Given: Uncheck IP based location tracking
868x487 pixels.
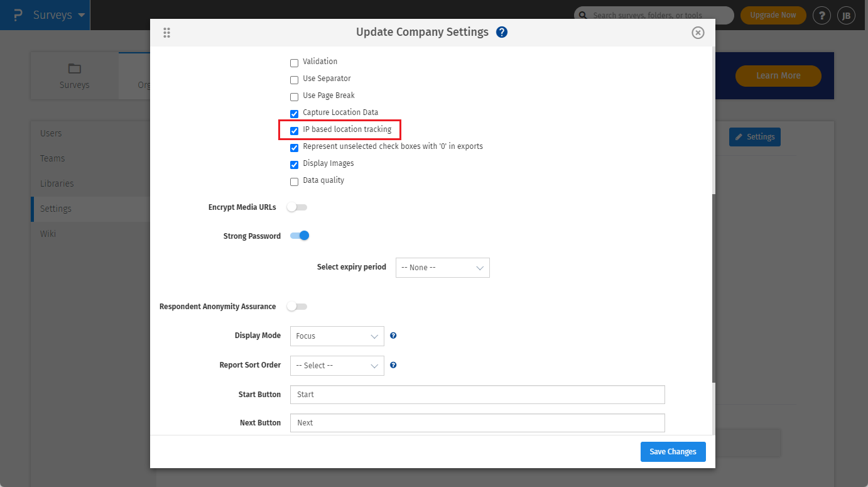Looking at the screenshot, I should coord(294,131).
